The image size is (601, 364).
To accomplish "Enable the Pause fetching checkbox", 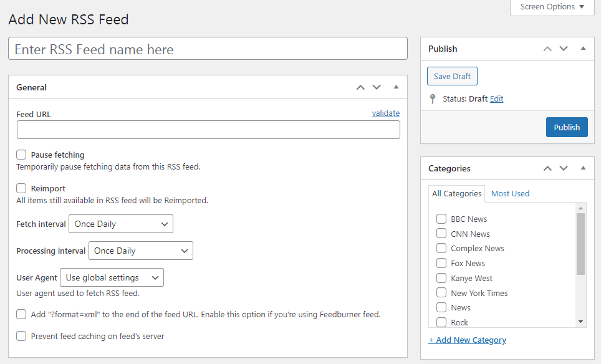I will 22,155.
